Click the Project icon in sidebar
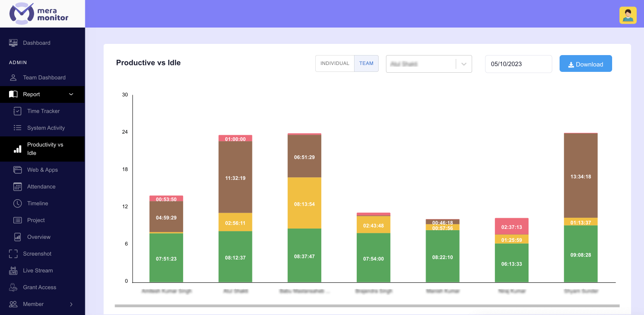 (x=17, y=220)
